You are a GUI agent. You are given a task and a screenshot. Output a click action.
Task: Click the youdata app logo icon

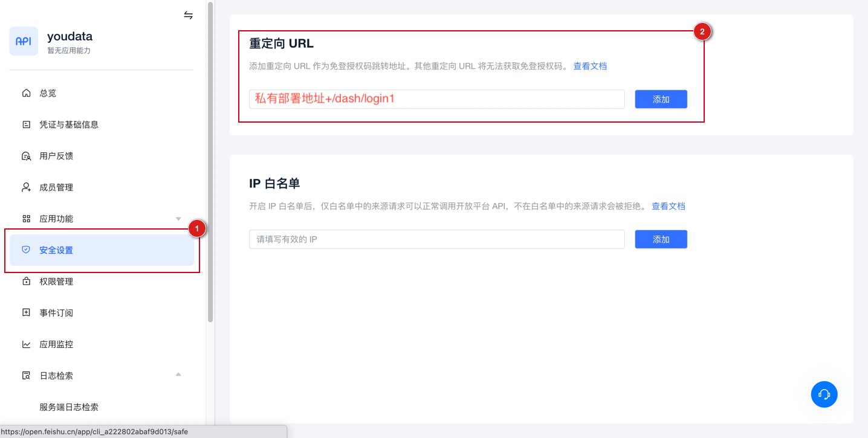(x=23, y=41)
